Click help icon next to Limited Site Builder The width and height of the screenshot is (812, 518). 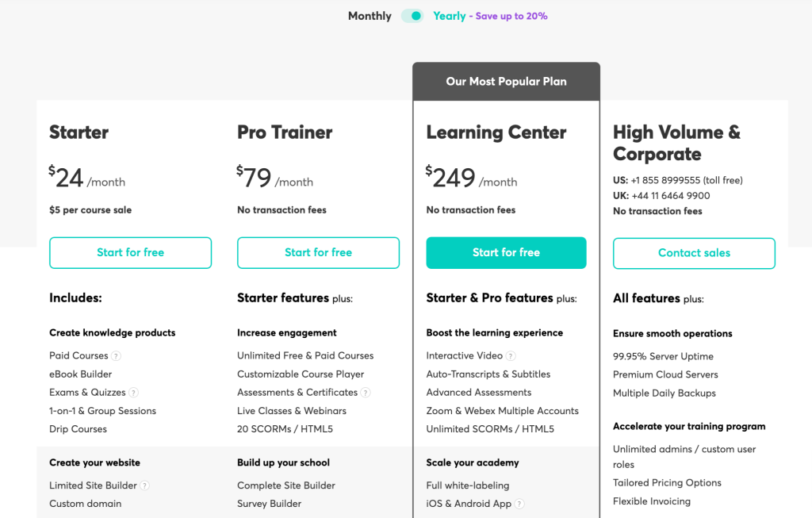(x=145, y=485)
